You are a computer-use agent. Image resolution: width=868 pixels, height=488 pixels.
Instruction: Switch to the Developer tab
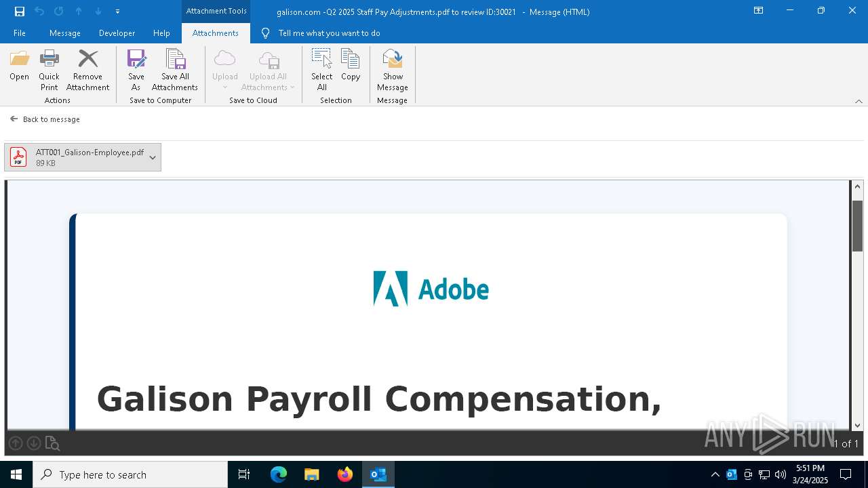click(x=117, y=33)
